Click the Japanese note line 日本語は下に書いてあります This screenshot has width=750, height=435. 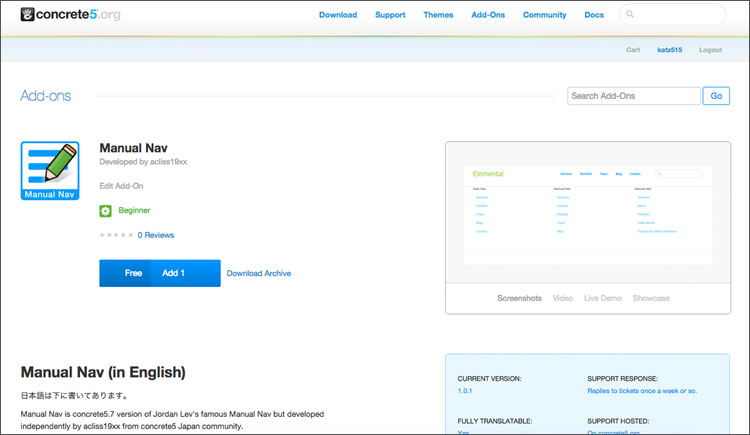coord(75,396)
